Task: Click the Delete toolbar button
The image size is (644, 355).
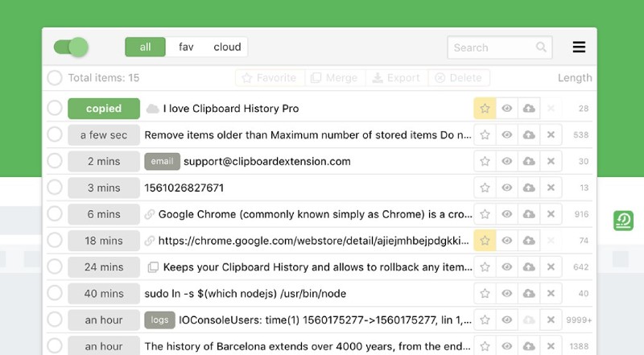Action: pyautogui.click(x=458, y=77)
